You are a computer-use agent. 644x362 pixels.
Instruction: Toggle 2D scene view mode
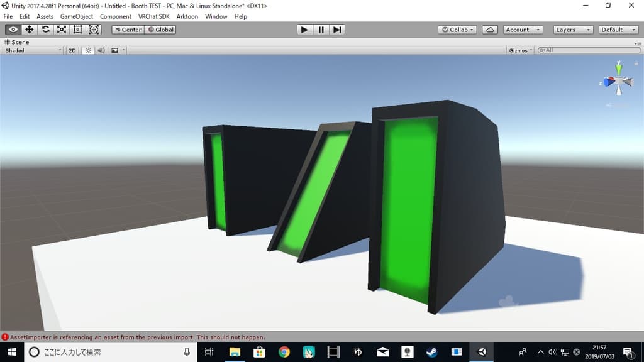72,50
